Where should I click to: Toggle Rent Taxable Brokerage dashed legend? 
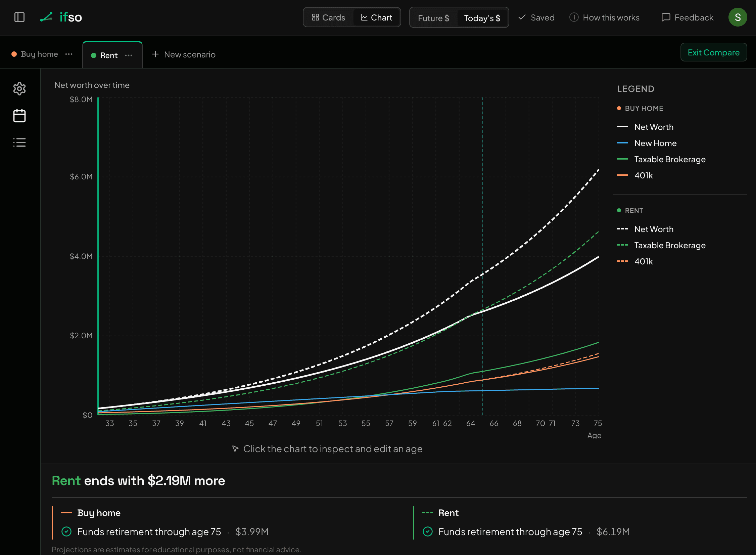[661, 245]
